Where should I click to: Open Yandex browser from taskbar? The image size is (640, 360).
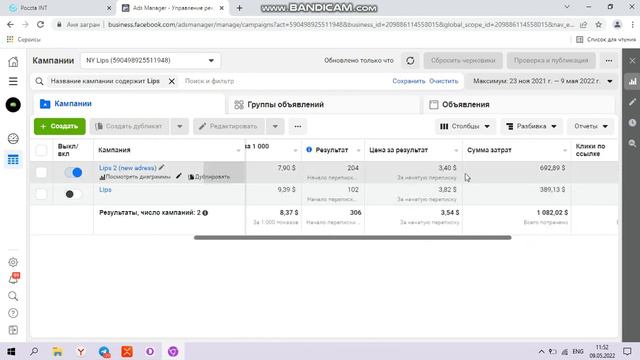(x=81, y=351)
